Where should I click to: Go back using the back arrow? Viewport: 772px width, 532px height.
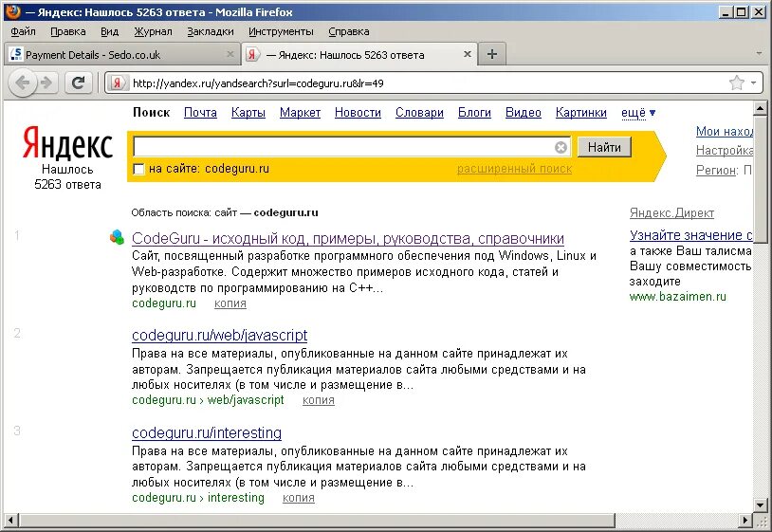coord(23,83)
